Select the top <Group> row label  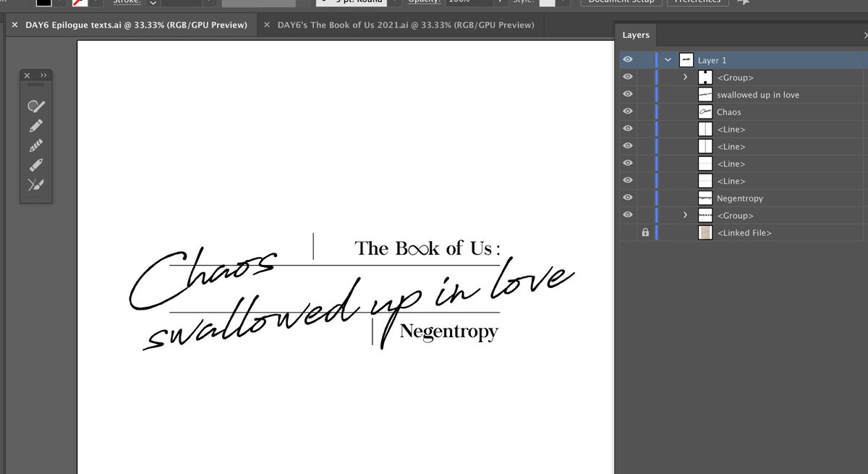pyautogui.click(x=735, y=77)
